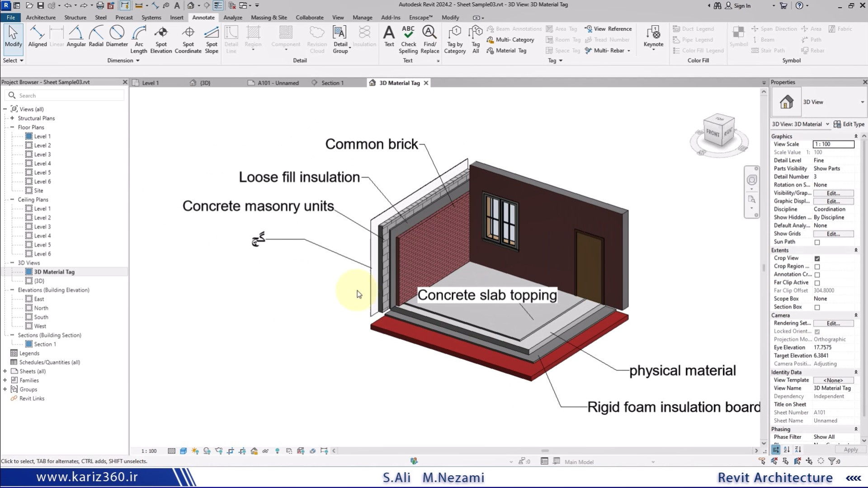Collapse the Ceiling Plans node
The image size is (868, 488).
click(x=12, y=199)
